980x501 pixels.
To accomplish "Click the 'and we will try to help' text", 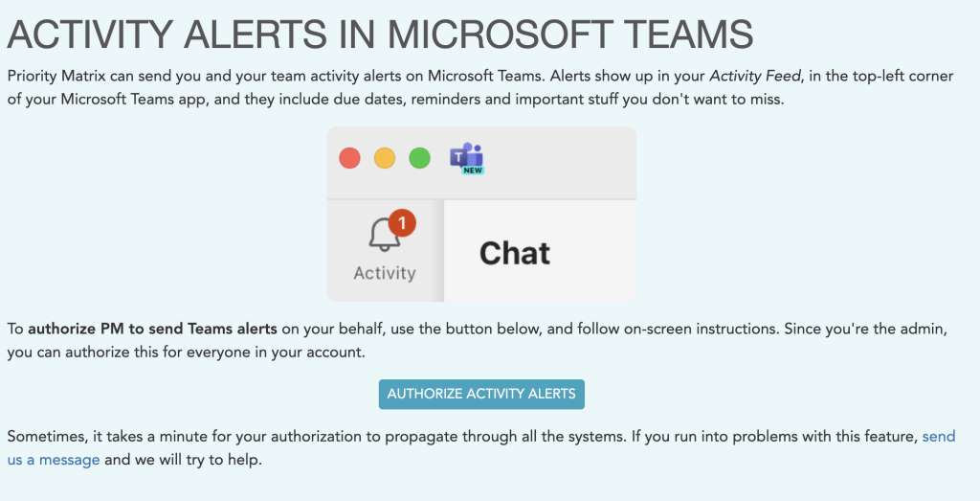I will tap(182, 460).
